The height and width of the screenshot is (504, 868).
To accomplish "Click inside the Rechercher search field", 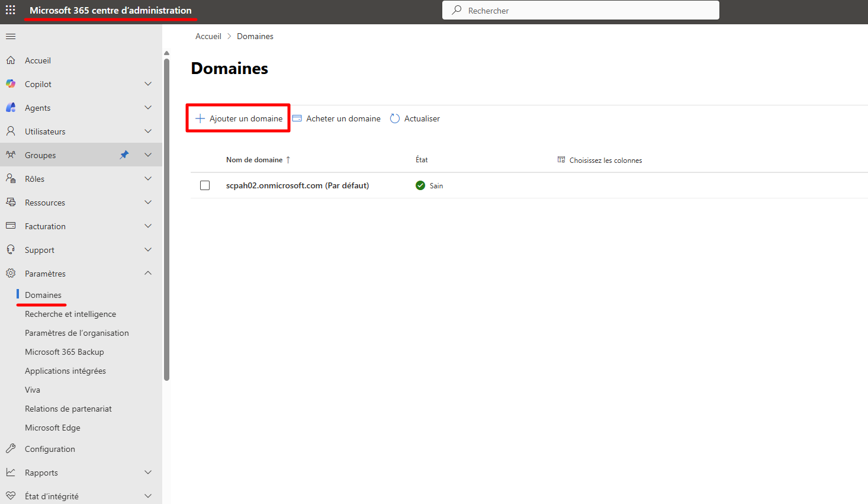I will coord(581,10).
